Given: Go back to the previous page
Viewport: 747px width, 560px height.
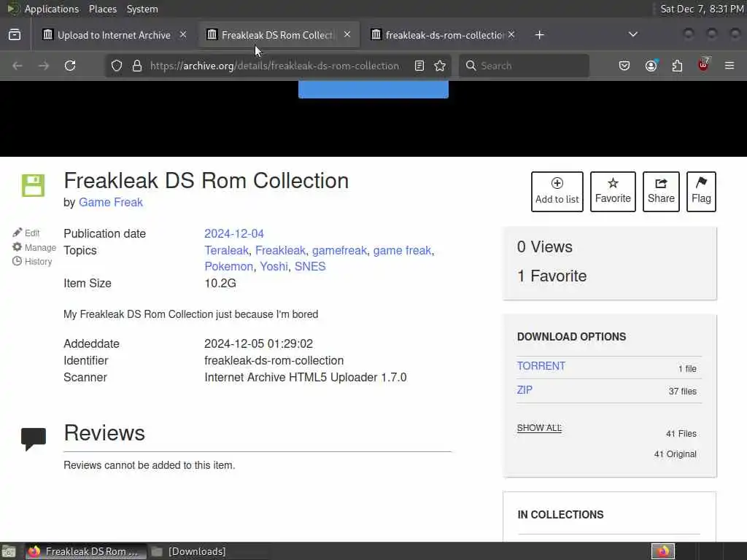Looking at the screenshot, I should point(18,66).
